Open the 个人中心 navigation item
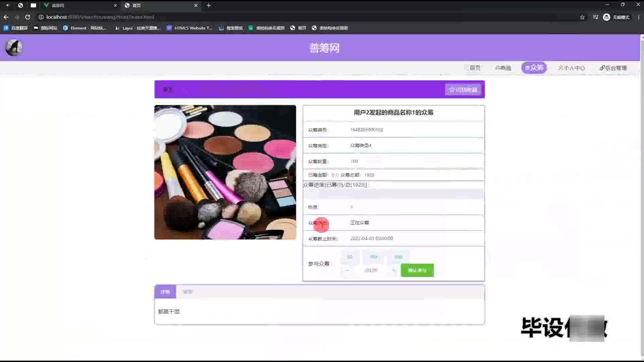This screenshot has height=362, width=644. [572, 68]
